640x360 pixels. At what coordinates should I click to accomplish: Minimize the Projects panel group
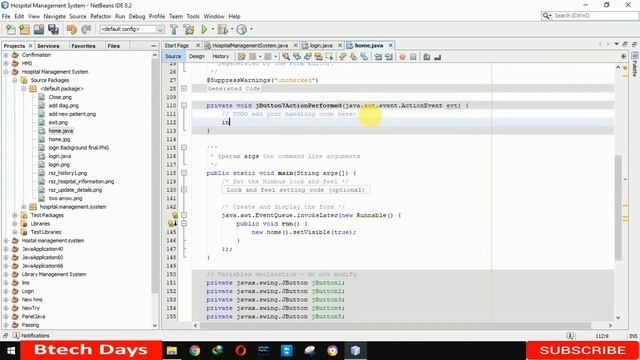click(x=153, y=46)
